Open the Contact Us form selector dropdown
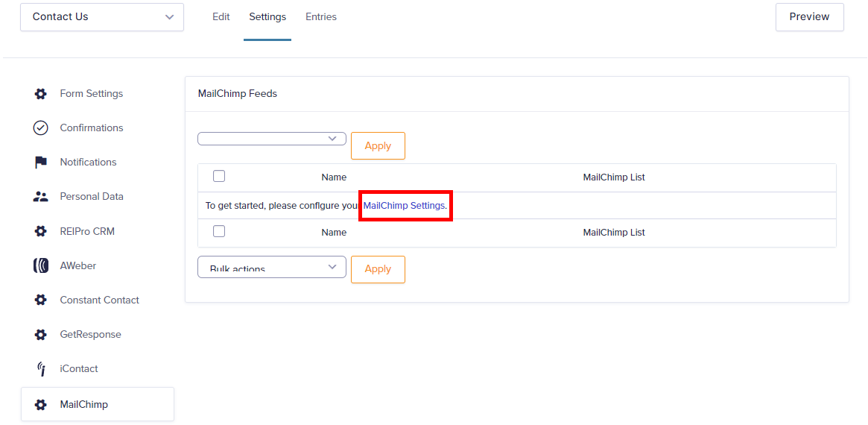 (x=102, y=16)
